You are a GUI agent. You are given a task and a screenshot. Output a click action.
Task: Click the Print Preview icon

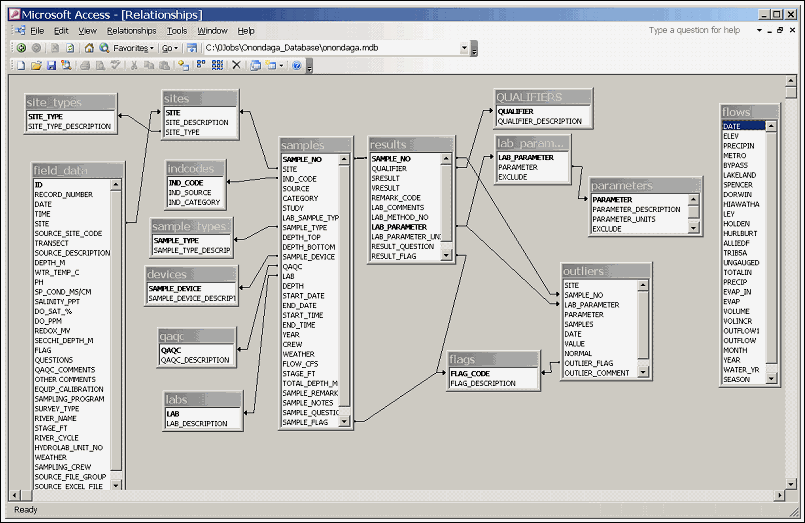[x=100, y=65]
